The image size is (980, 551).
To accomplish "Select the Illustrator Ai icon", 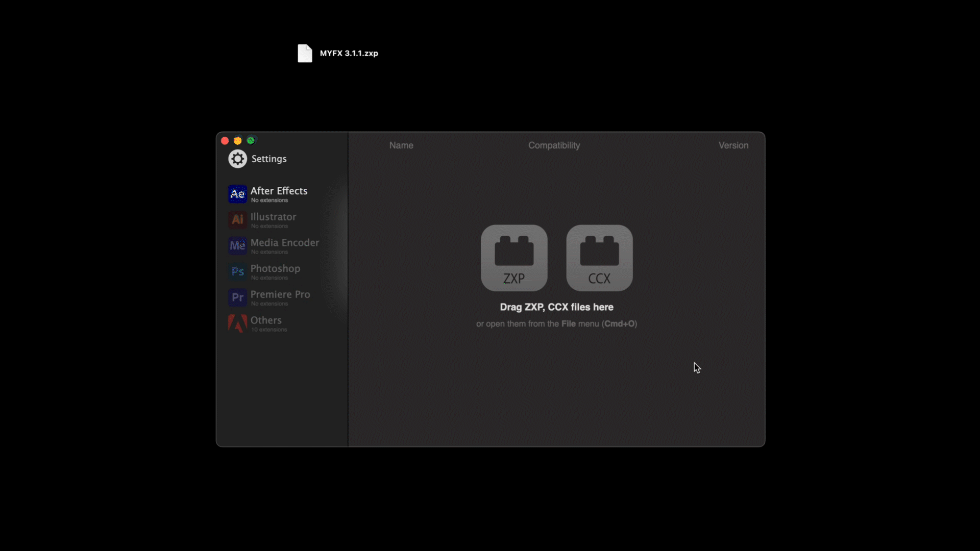I will (237, 220).
